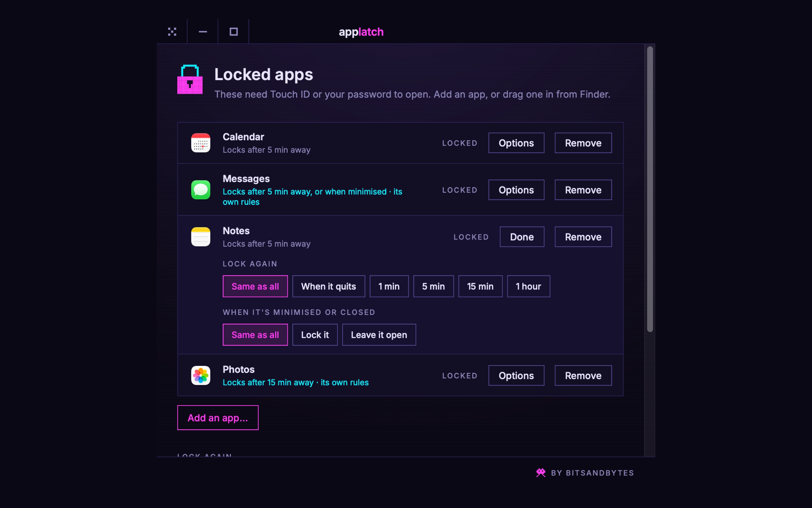This screenshot has width=812, height=508.
Task: Click the vertical scrollbar thumb
Action: (x=650, y=189)
